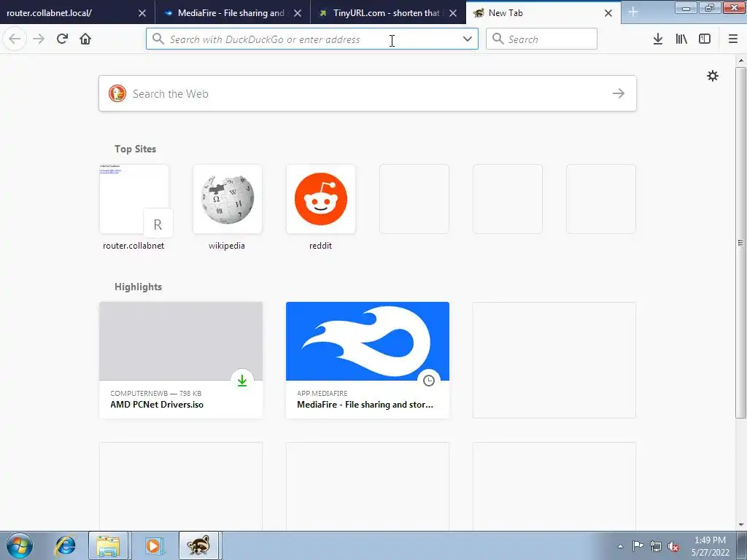Open the library bookmarks icon
The height and width of the screenshot is (560, 747).
[681, 39]
